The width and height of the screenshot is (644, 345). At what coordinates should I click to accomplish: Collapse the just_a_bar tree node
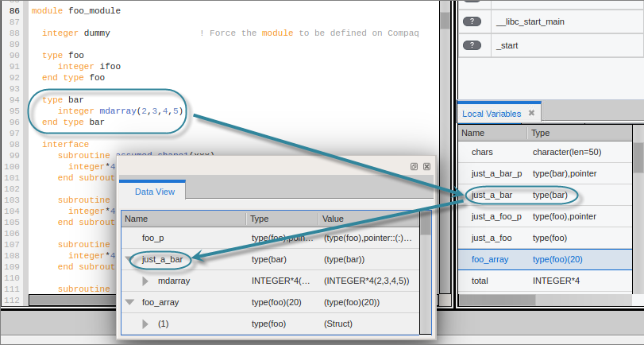pyautogui.click(x=130, y=259)
